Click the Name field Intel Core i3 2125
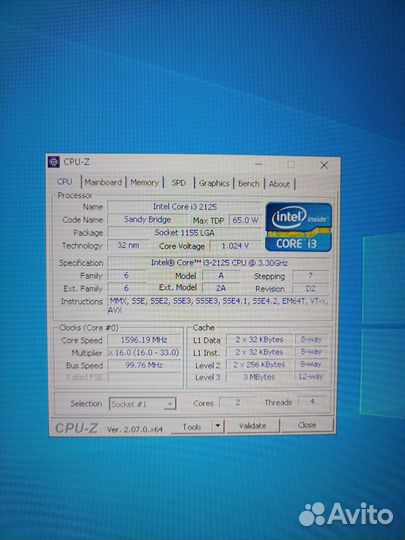 coord(185,207)
